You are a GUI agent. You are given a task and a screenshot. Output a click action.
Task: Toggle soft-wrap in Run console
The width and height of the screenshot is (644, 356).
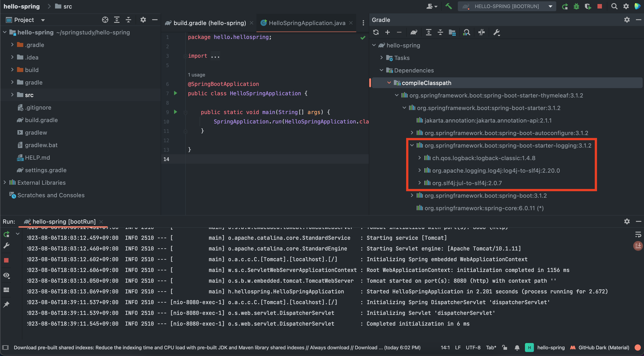[x=638, y=234]
